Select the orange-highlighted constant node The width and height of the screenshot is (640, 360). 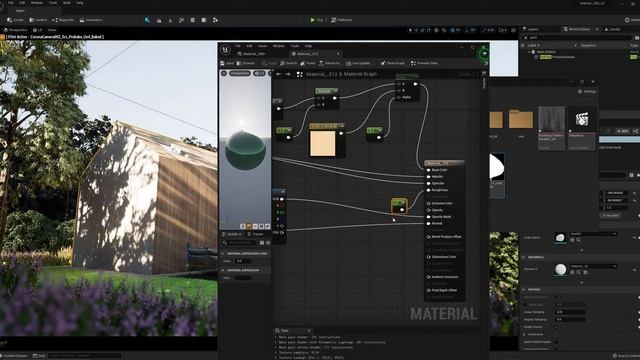pyautogui.click(x=399, y=206)
